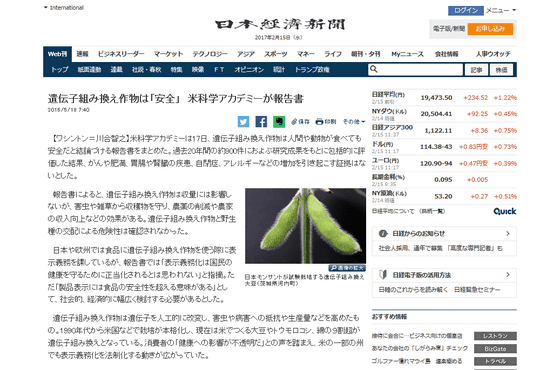Expand 日経からのお知らせ chevron arrow
This screenshot has height=370, width=560.
508,234
